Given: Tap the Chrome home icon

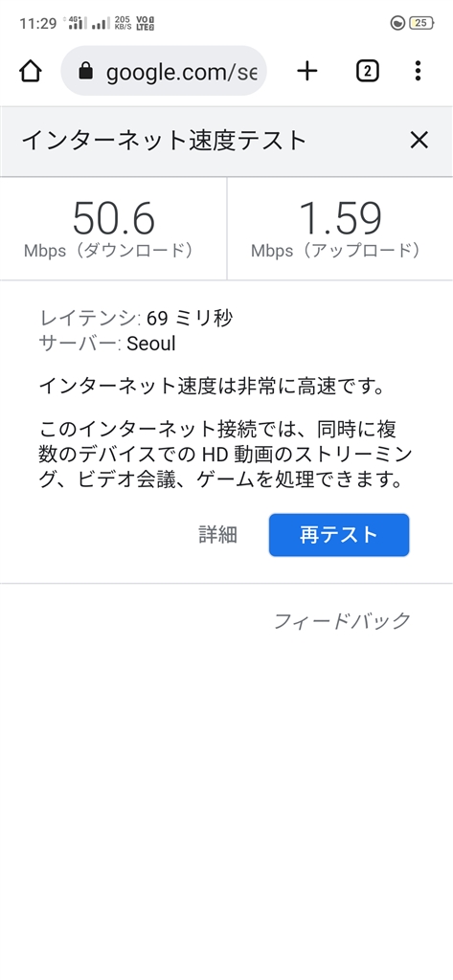Looking at the screenshot, I should [x=30, y=71].
